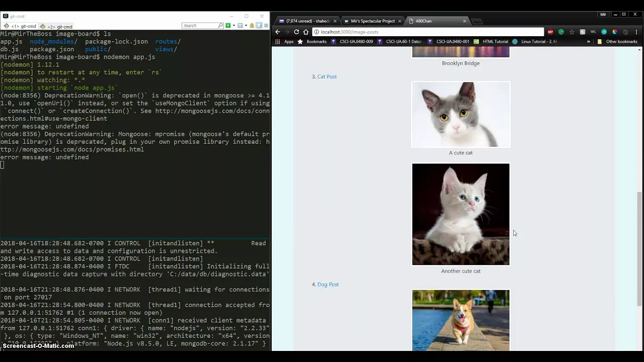Close the unread mail tab
The height and width of the screenshot is (362, 644).
[335, 21]
